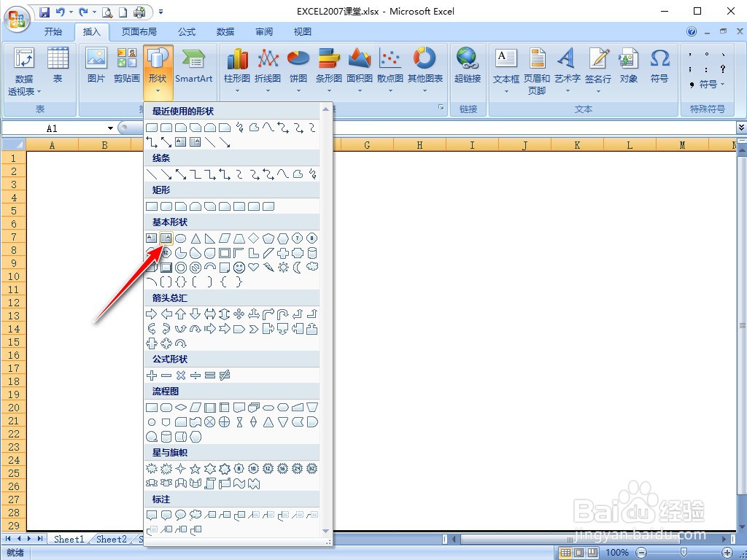Image resolution: width=747 pixels, height=560 pixels.
Task: Open Excel Help question mark
Action: (692, 32)
